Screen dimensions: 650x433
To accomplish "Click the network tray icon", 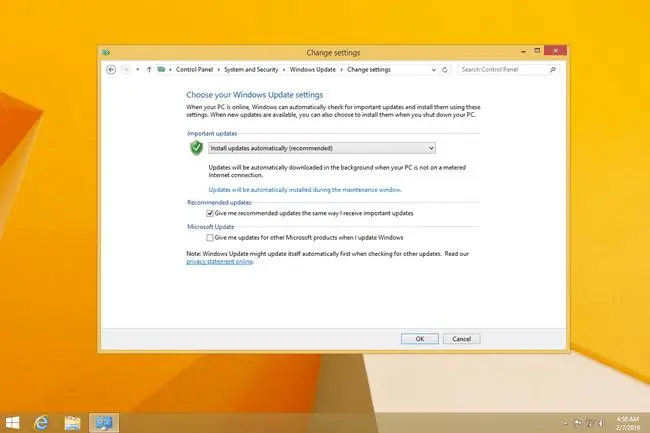I will 589,423.
